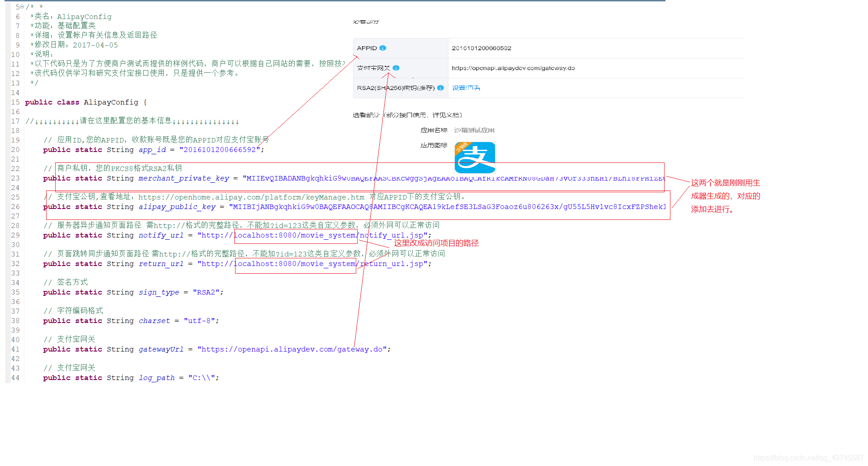
Task: Click the "RSA2" string value
Action: coord(206,292)
